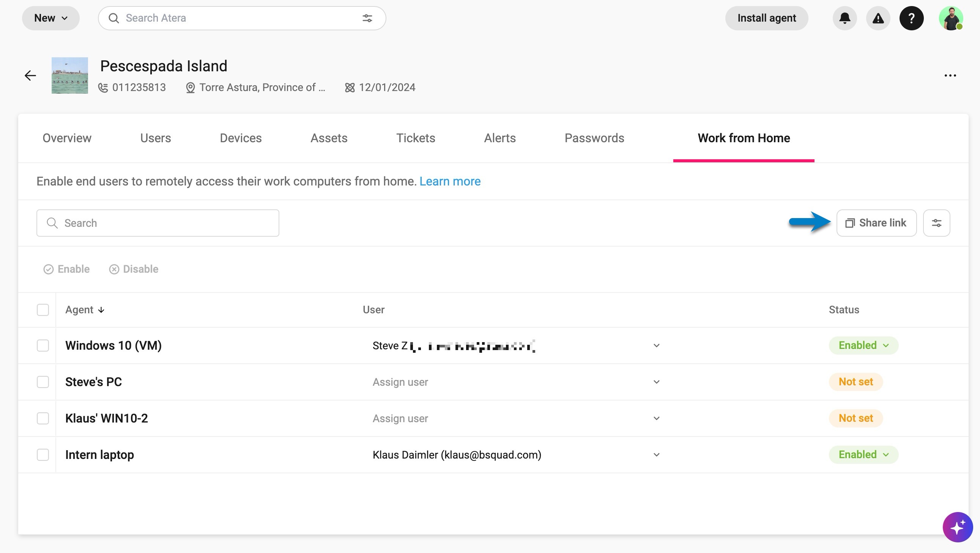Open the help question mark icon
Screen dimensions: 980x553
[912, 18]
